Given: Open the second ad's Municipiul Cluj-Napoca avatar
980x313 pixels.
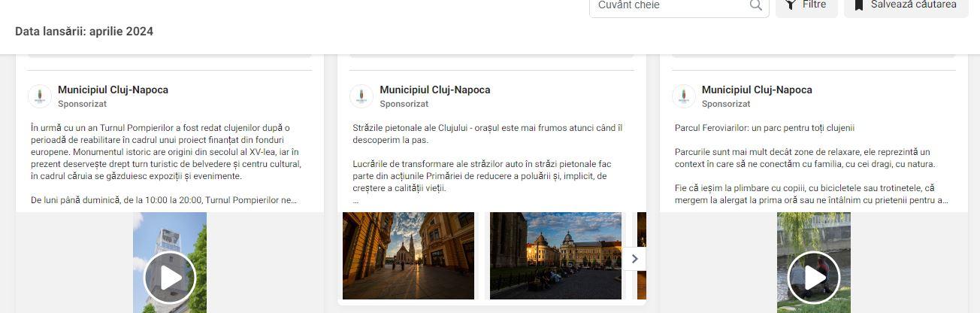Looking at the screenshot, I should [361, 96].
